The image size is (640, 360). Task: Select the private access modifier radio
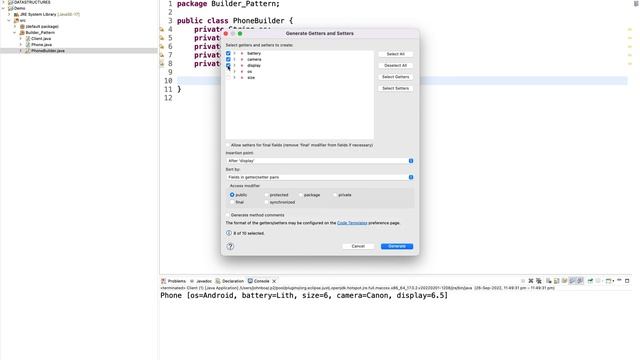[335, 195]
